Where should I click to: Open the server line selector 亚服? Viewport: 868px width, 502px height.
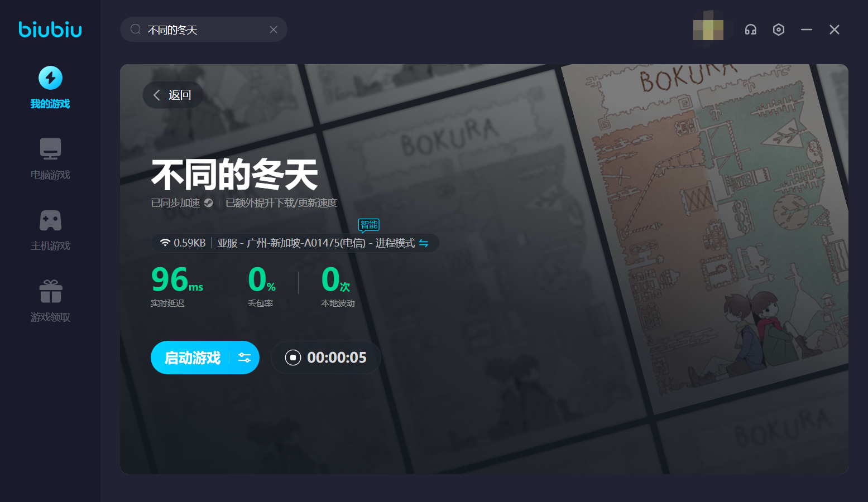290,243
